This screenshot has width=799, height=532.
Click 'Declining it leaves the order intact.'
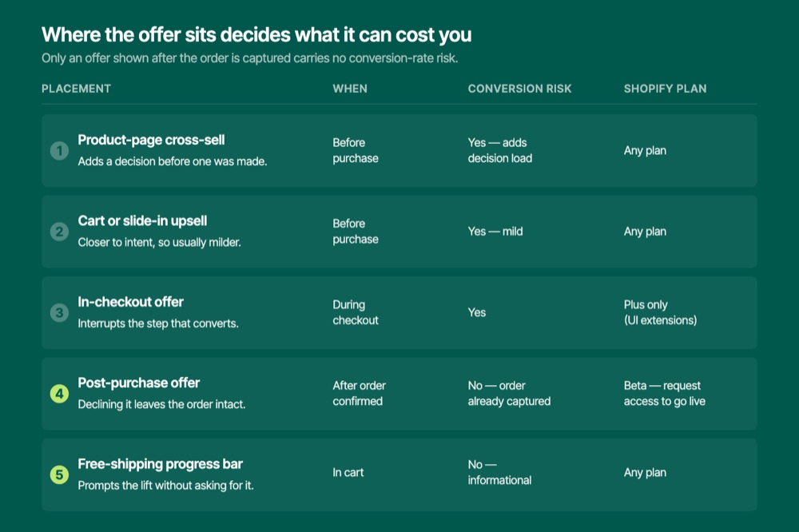point(161,405)
